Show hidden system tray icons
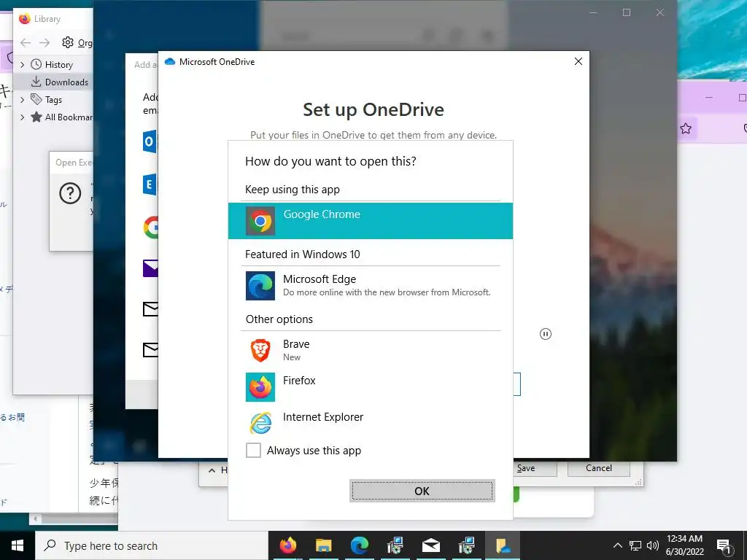The image size is (747, 560). 617,545
